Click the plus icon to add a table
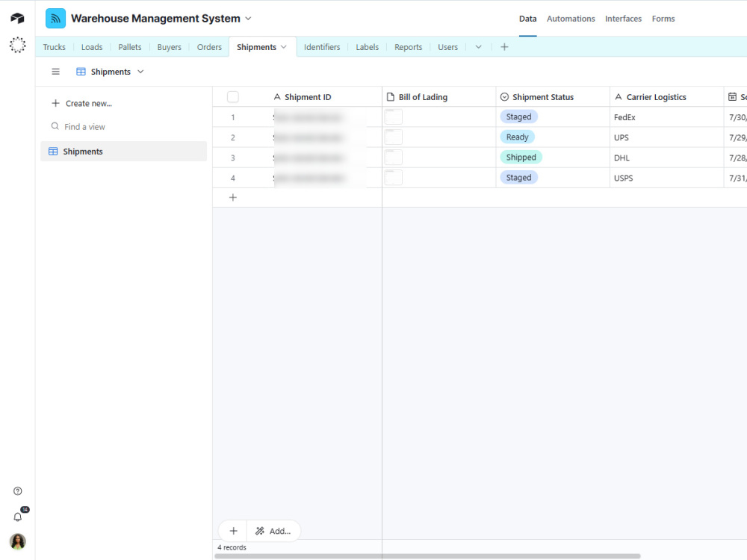Image resolution: width=747 pixels, height=560 pixels. click(x=504, y=46)
